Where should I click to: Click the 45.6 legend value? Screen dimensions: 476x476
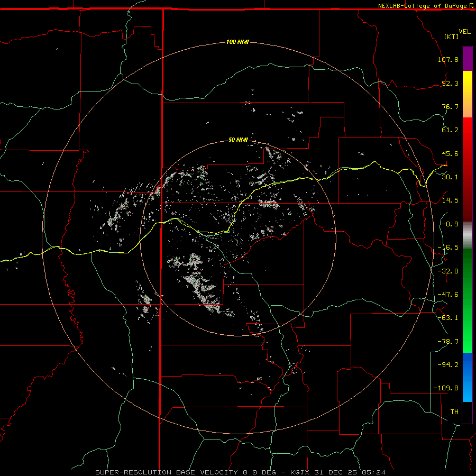point(450,153)
